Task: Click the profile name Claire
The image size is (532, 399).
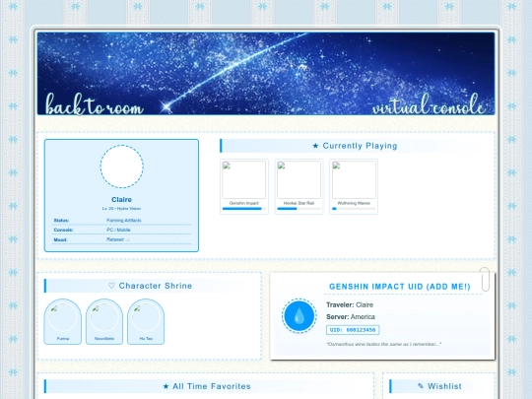Action: (x=121, y=199)
